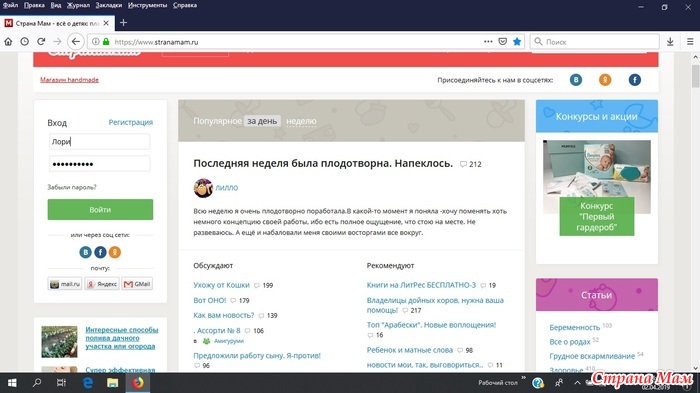Image resolution: width=700 pixels, height=393 pixels.
Task: Focus the login username field
Action: [99, 142]
